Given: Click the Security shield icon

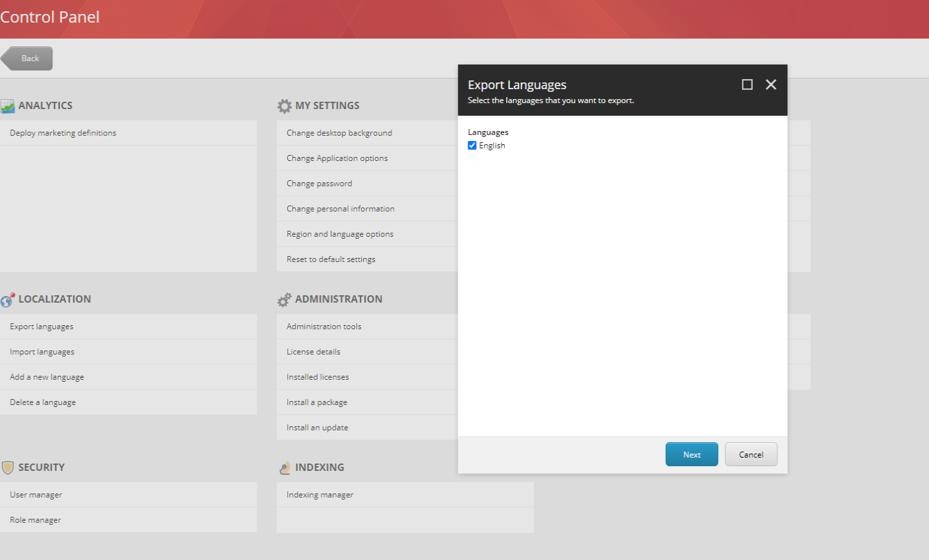Looking at the screenshot, I should 9,467.
